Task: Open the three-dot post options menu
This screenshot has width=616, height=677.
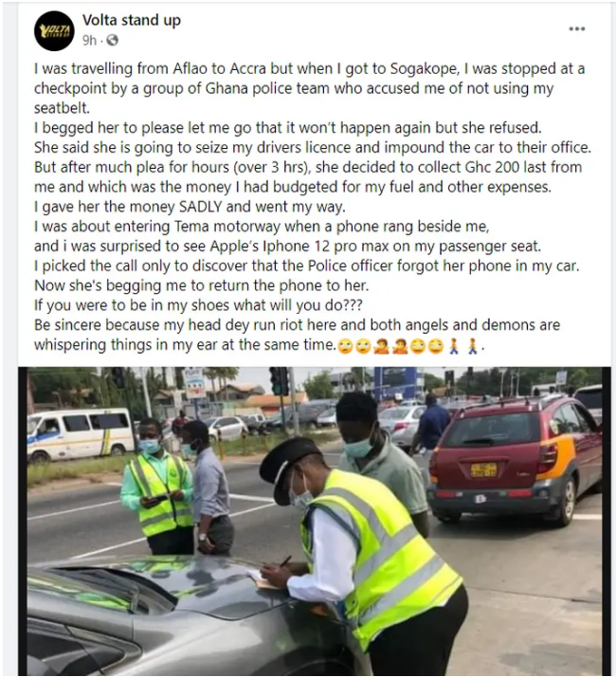Action: (x=577, y=29)
